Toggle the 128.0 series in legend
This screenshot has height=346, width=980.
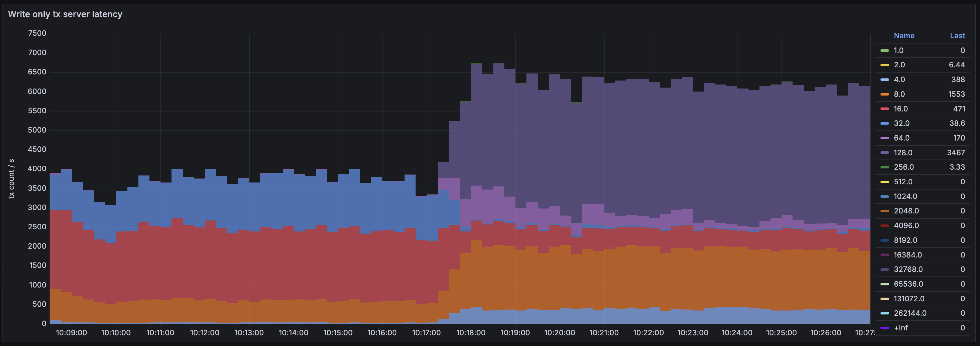coord(903,152)
